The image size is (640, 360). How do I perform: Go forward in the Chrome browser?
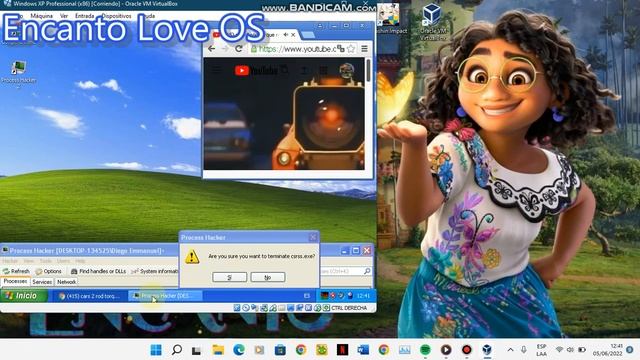[x=225, y=49]
